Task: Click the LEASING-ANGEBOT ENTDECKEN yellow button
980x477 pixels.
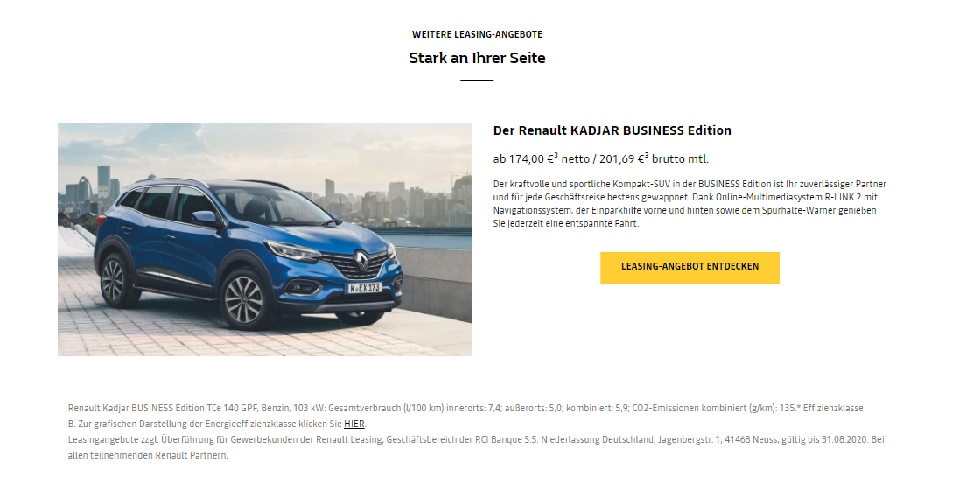Action: pyautogui.click(x=689, y=267)
